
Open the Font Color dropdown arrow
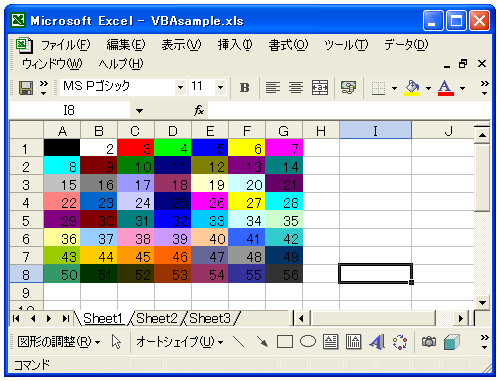click(x=462, y=88)
